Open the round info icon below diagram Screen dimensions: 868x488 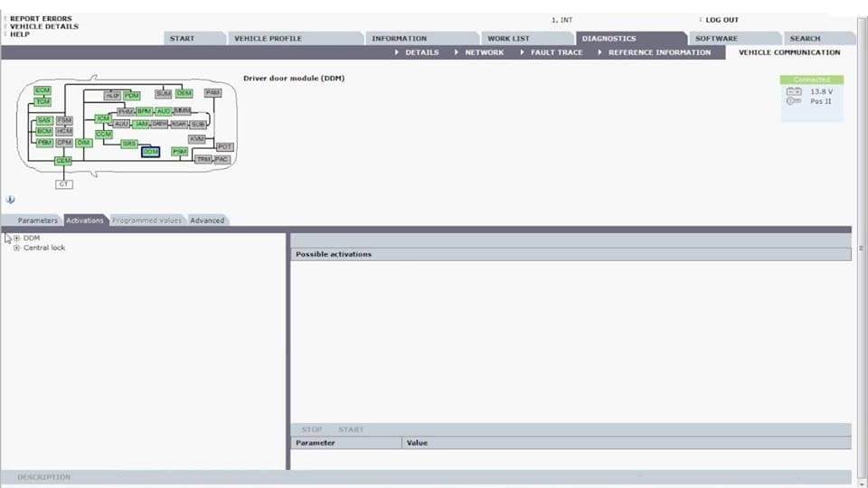pyautogui.click(x=11, y=200)
